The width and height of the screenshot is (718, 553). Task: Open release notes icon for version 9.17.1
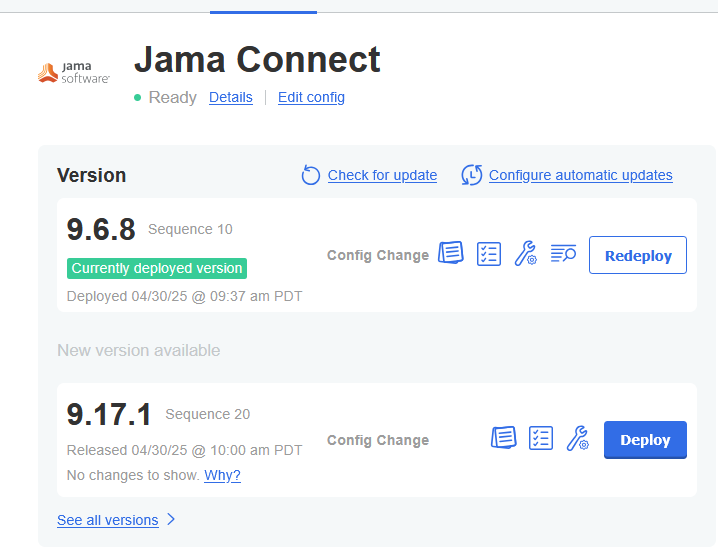504,438
